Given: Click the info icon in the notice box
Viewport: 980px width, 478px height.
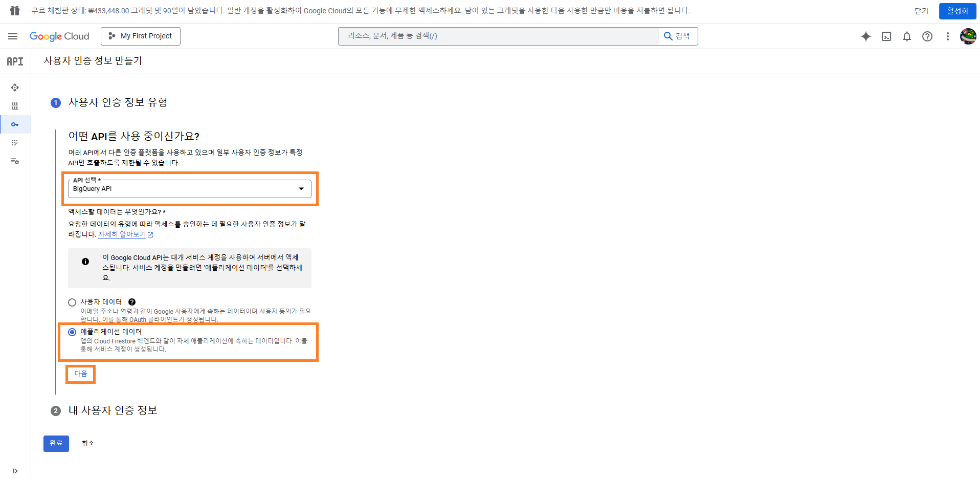Looking at the screenshot, I should tap(85, 262).
